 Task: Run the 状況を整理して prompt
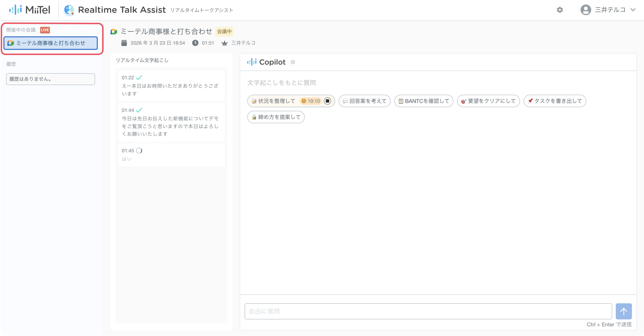[273, 101]
